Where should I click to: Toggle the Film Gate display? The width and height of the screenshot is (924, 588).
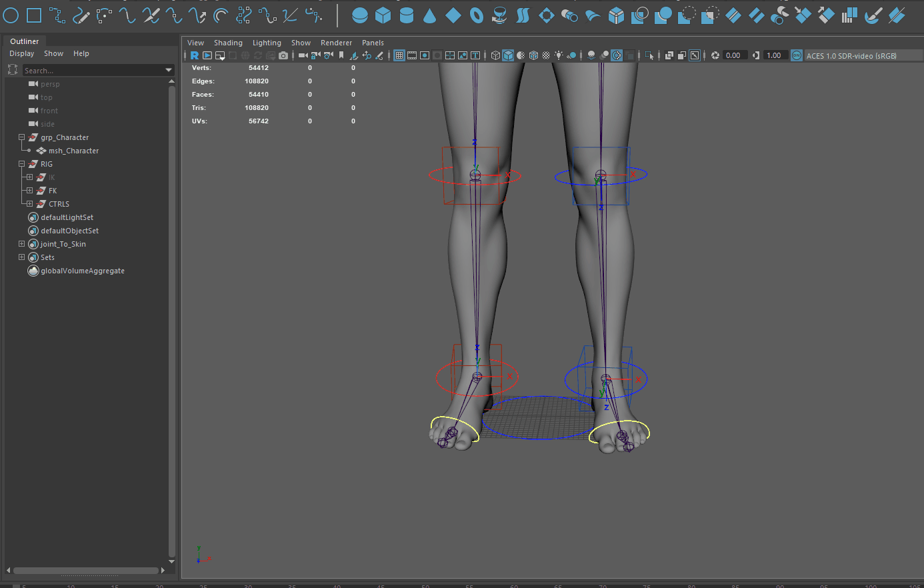click(x=412, y=55)
